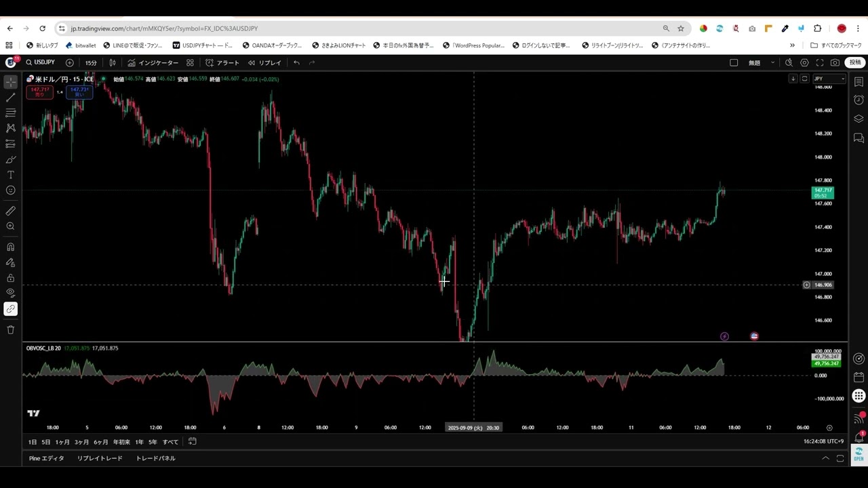The height and width of the screenshot is (488, 868).
Task: Select the zoom-in tool
Action: (x=10, y=226)
